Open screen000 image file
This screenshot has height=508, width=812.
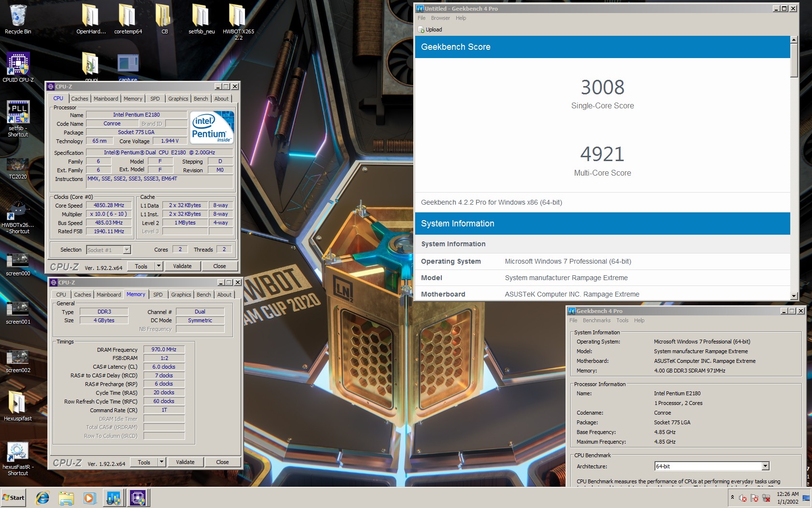[18, 264]
